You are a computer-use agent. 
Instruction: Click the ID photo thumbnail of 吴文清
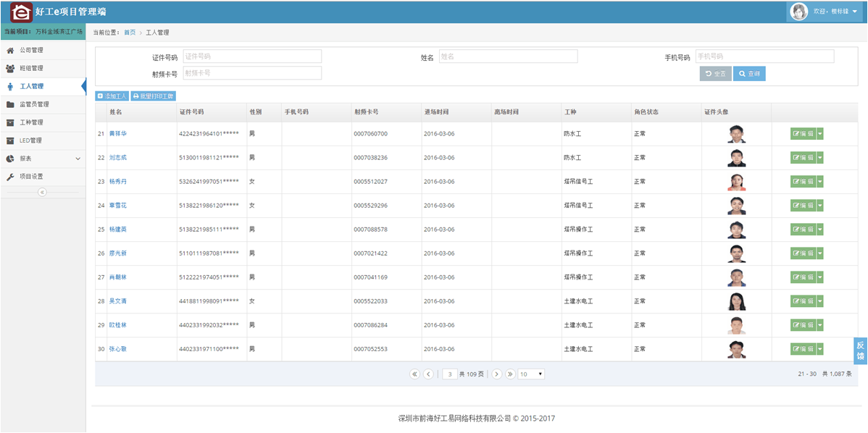736,301
